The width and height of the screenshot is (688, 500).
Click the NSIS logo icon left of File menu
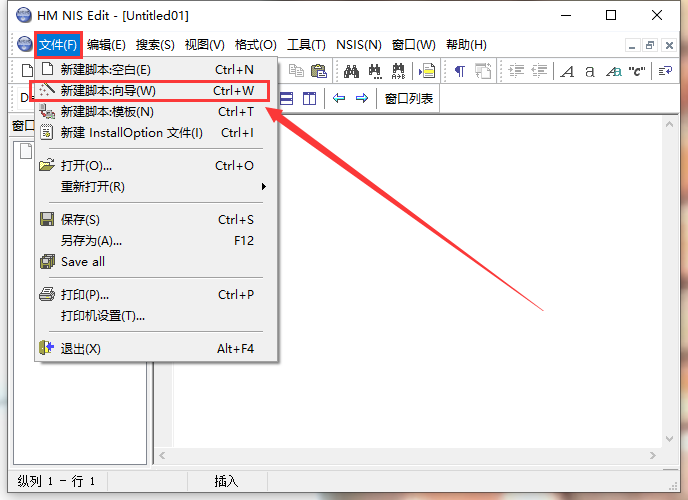tap(25, 44)
